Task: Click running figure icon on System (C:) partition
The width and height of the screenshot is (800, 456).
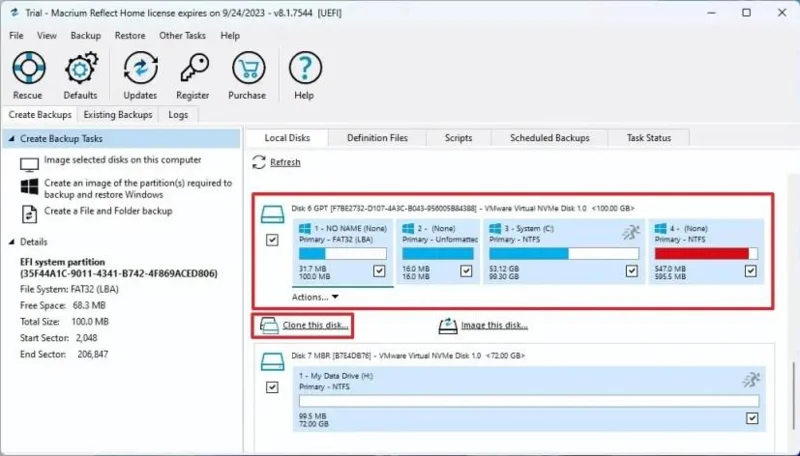Action: [x=631, y=232]
